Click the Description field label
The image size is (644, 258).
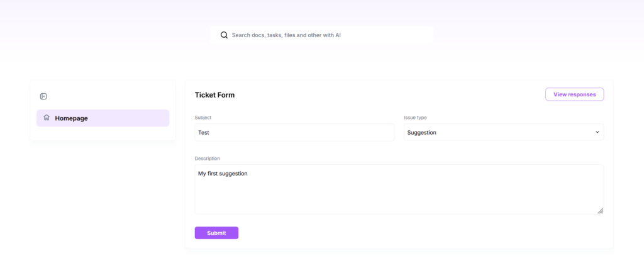point(207,158)
